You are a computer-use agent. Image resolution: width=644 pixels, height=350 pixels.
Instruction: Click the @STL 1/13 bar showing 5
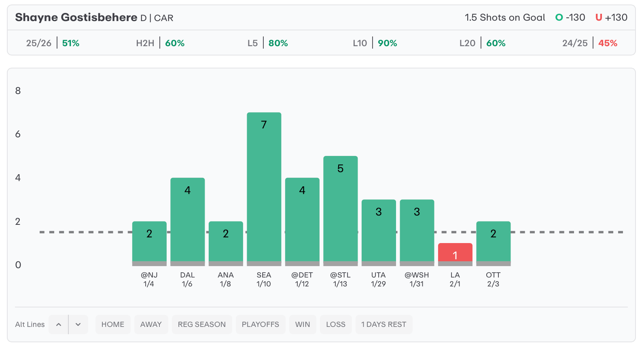340,210
